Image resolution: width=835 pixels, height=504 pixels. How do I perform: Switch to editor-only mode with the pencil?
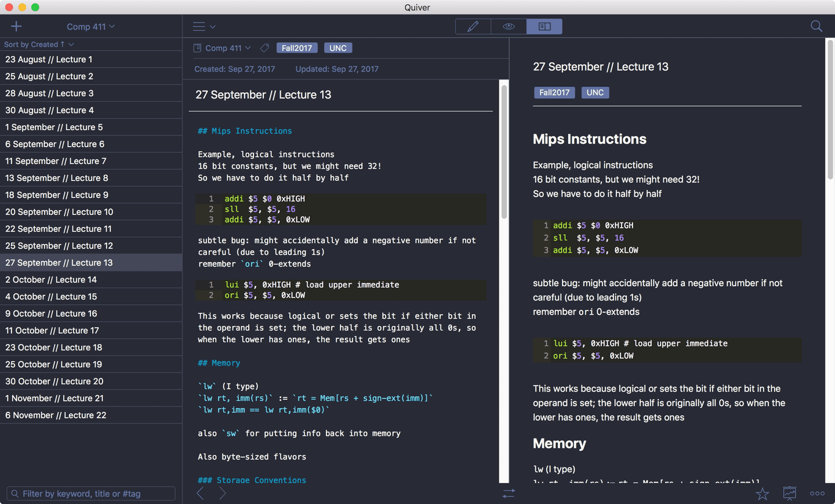point(473,26)
